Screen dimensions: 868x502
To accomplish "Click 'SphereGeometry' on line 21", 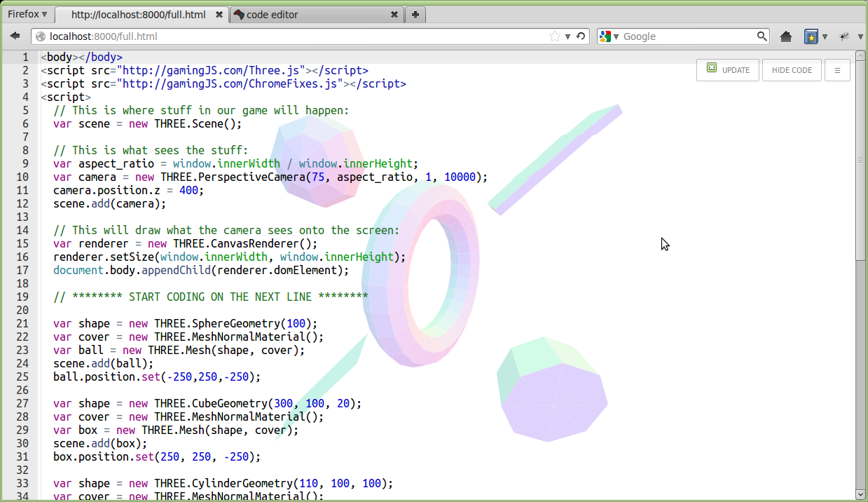I will [236, 323].
